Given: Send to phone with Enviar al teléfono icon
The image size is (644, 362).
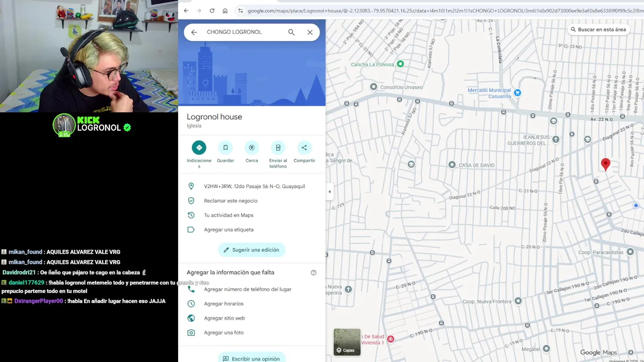Looking at the screenshot, I should pyautogui.click(x=278, y=147).
